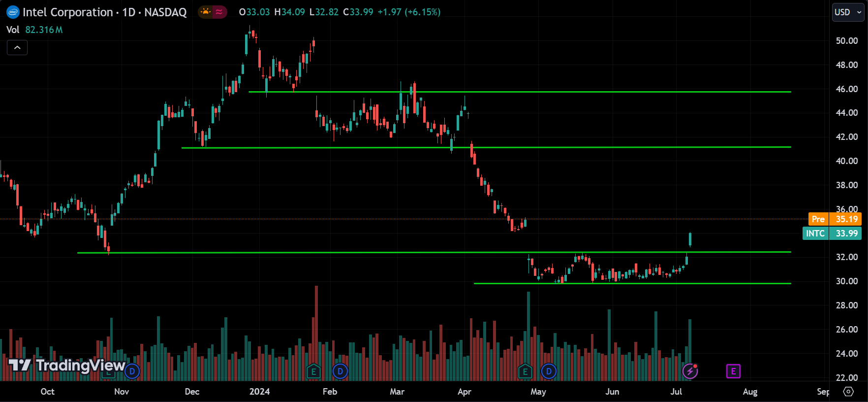The height and width of the screenshot is (402, 868).
Task: Select the green horizontal line near 46.00
Action: 520,92
